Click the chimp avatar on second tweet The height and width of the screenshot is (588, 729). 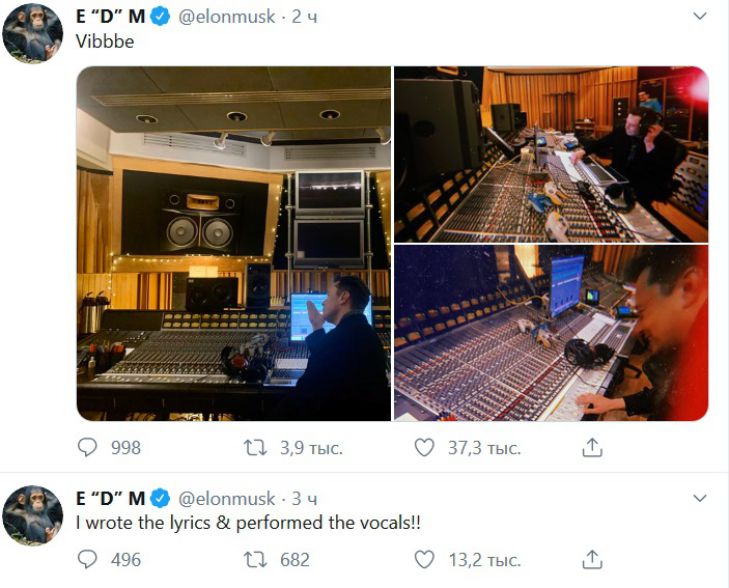(x=32, y=517)
